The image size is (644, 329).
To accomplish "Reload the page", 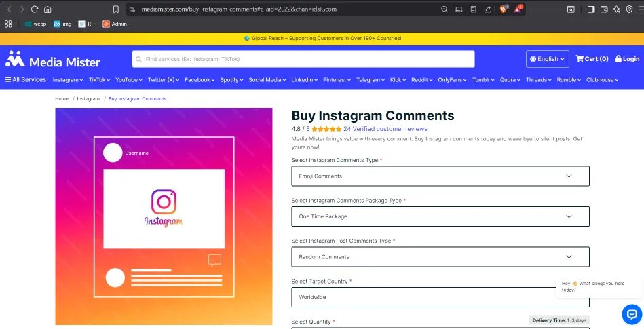I will 35,9.
